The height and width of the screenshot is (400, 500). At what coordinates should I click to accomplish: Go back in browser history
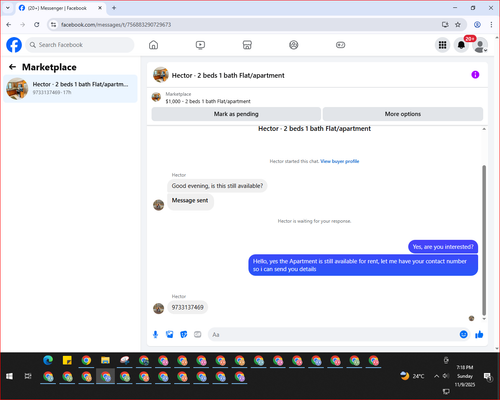(9, 25)
